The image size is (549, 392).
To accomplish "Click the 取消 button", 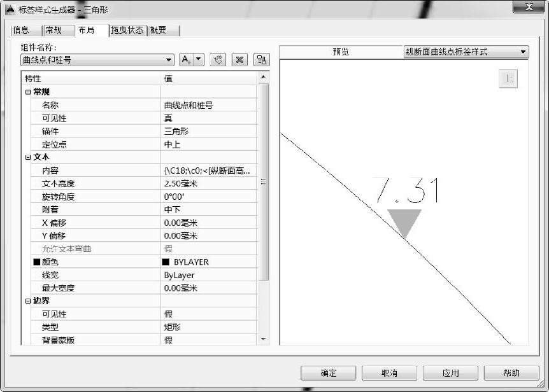I will point(389,373).
